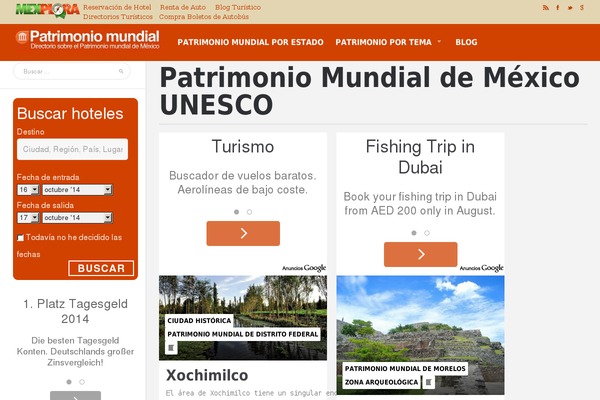
Task: Click the Ciudad Histórica tag
Action: pos(199,320)
